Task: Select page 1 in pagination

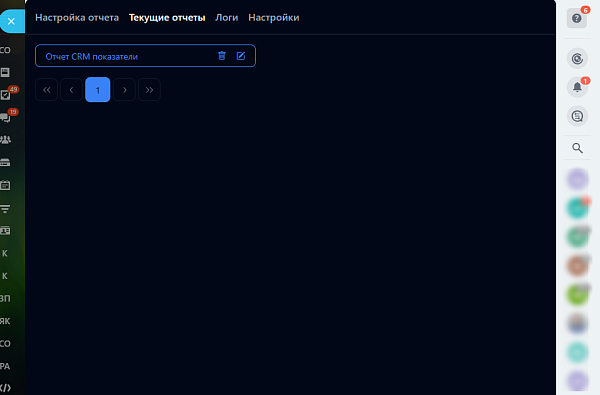Action: click(x=98, y=90)
